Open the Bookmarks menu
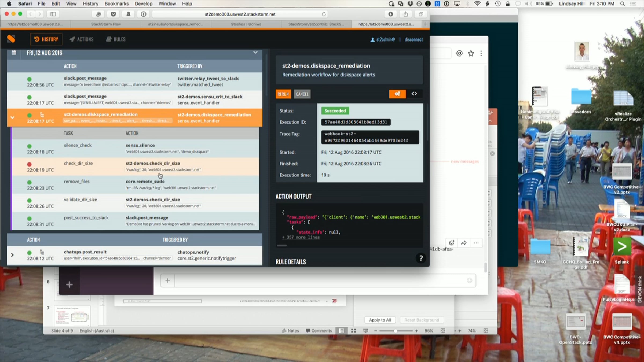 click(x=116, y=4)
